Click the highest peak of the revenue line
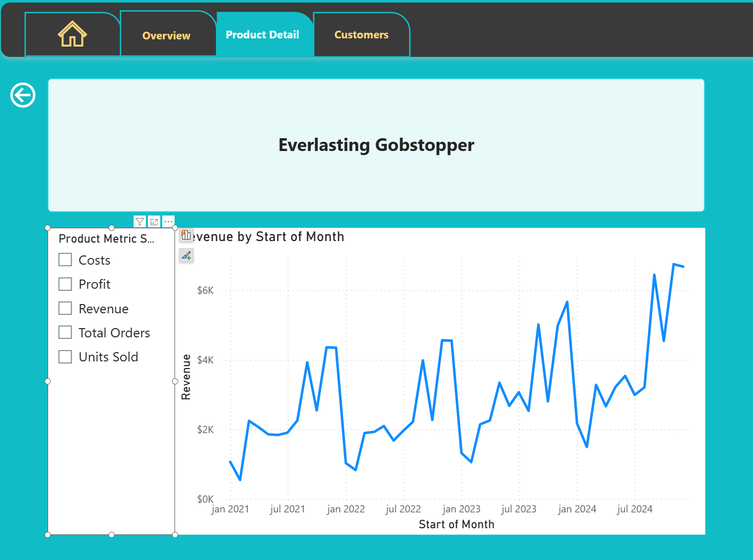The image size is (753, 560). pos(674,264)
